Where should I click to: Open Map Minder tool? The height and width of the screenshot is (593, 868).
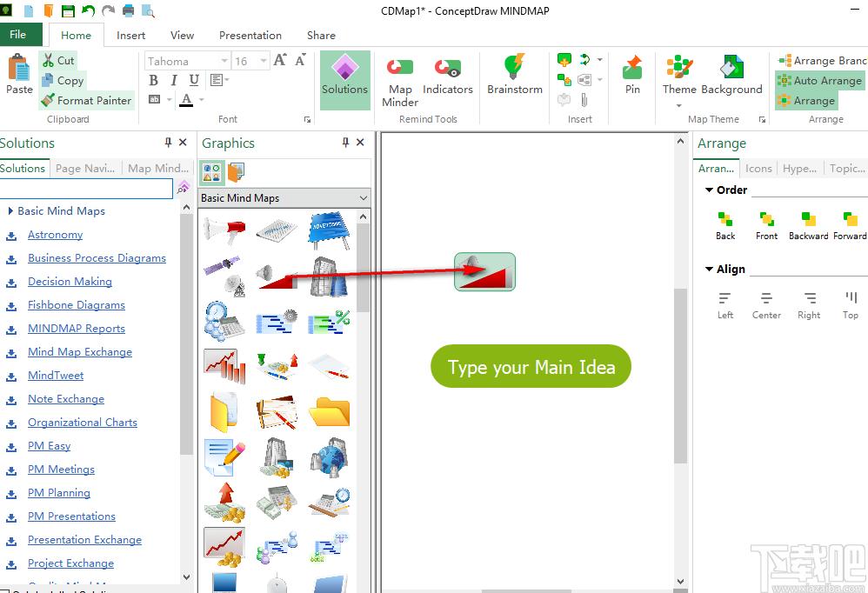click(x=400, y=82)
